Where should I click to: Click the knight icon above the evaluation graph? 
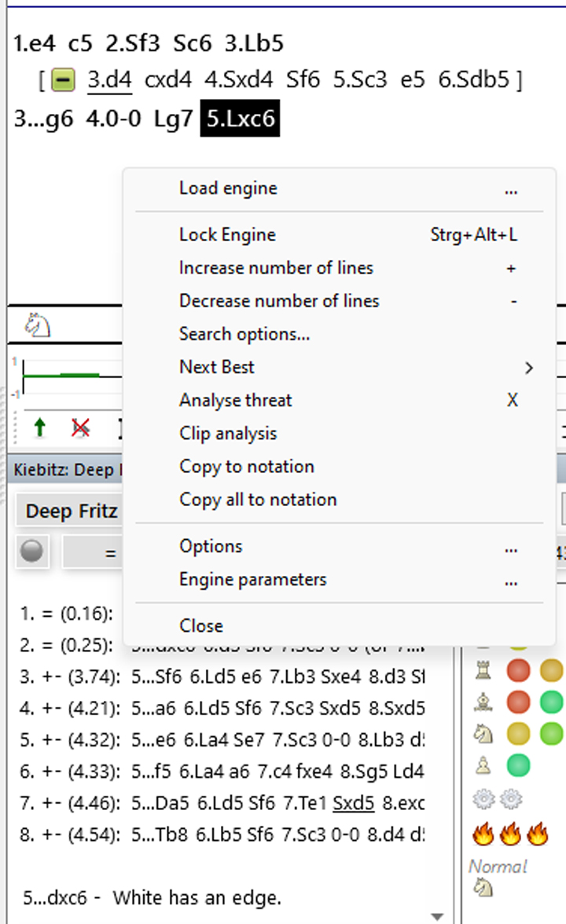38,325
